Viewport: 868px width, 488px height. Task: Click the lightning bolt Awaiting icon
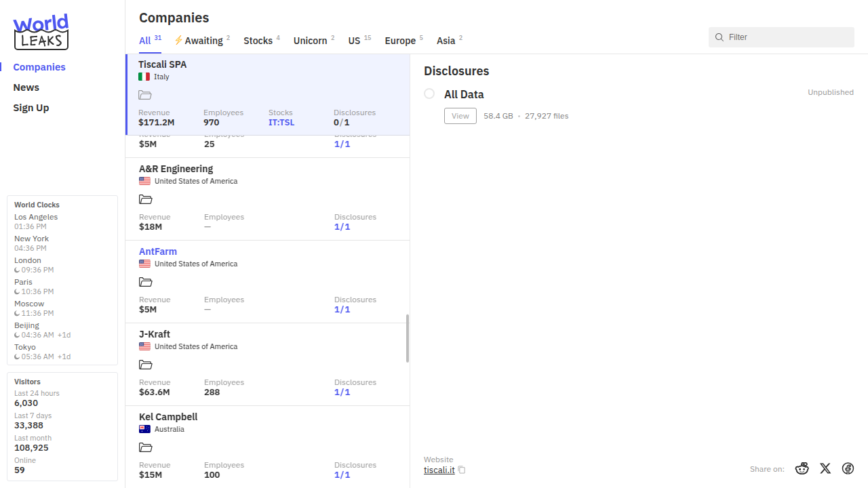coord(178,40)
